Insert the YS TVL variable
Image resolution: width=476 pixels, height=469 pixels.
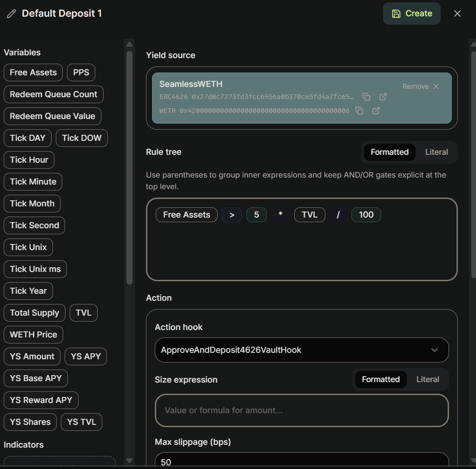81,422
